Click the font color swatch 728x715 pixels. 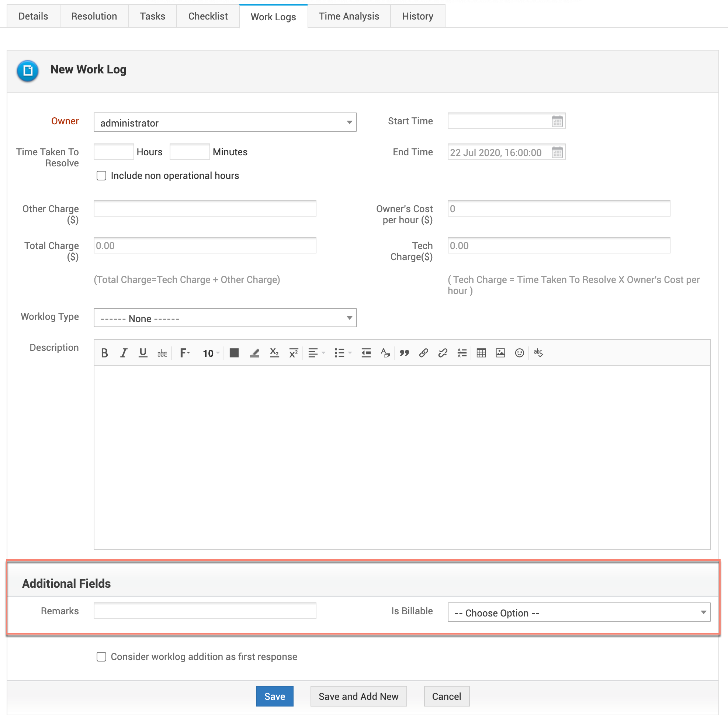(x=234, y=353)
